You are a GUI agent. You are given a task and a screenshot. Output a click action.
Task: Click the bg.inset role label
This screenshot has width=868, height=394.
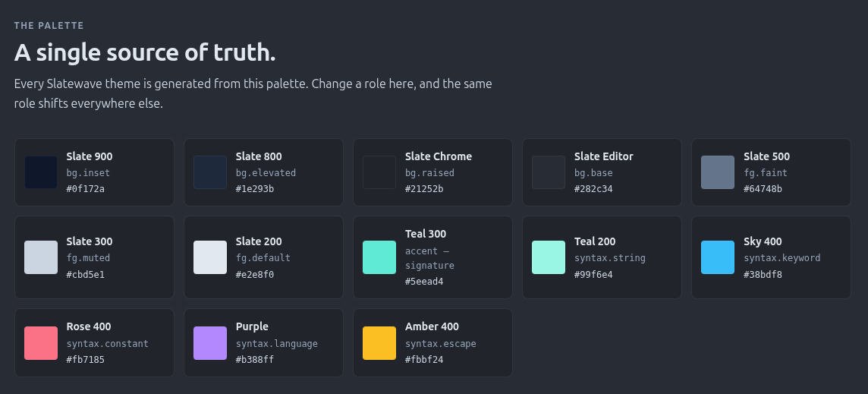point(88,173)
